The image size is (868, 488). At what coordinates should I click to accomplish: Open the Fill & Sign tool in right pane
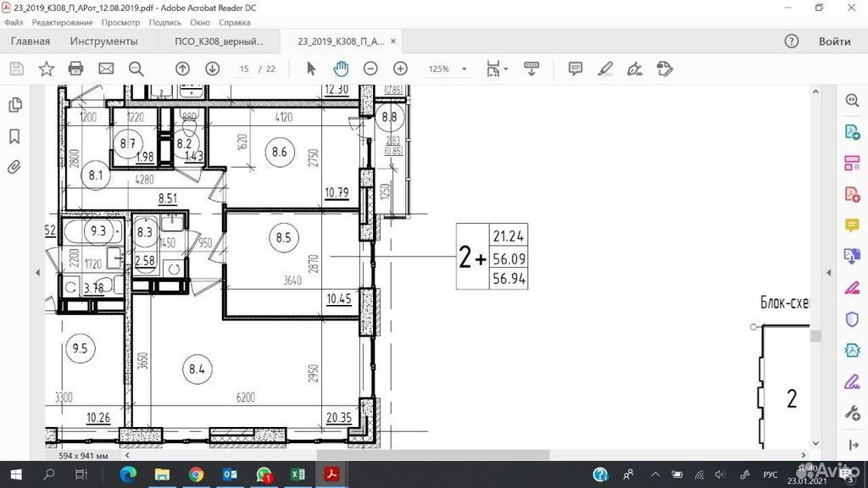852,382
